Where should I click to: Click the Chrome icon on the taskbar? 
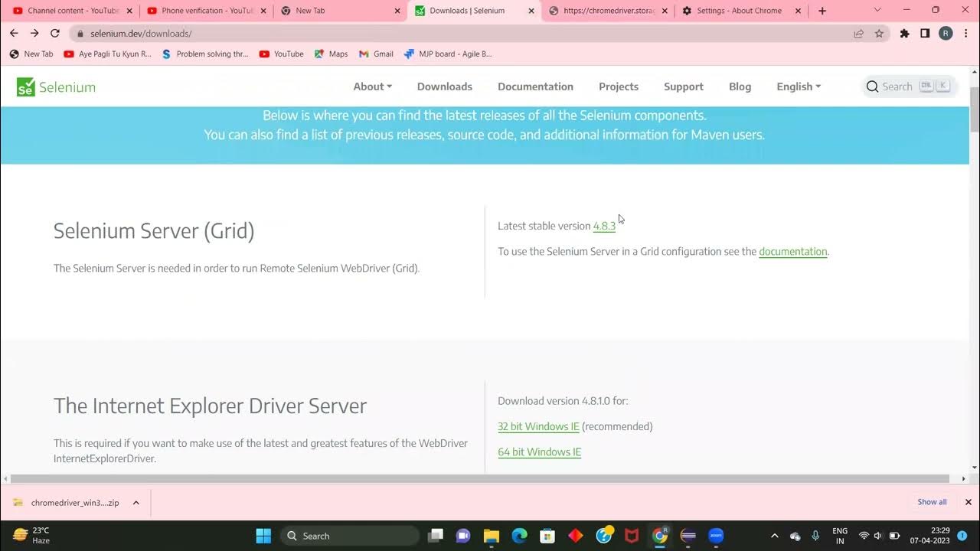coord(660,536)
